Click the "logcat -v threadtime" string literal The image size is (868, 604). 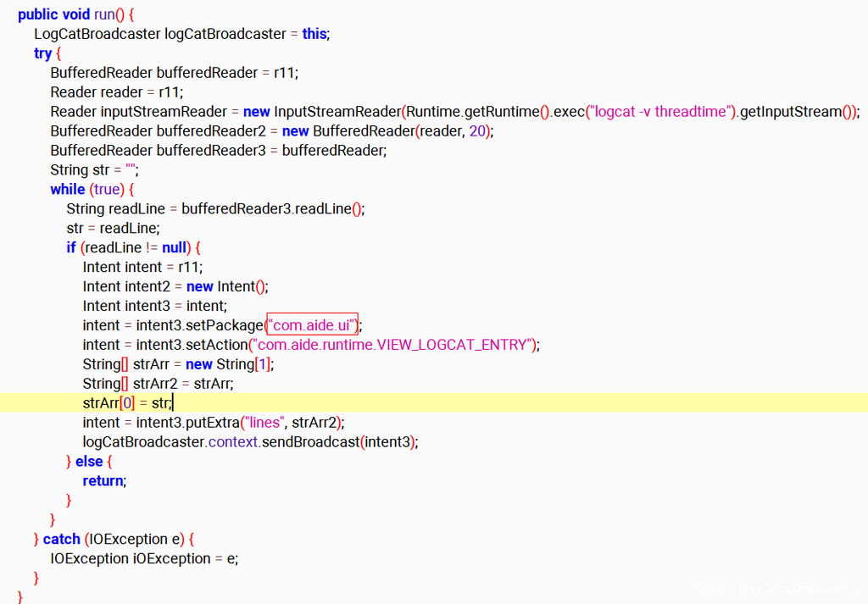pyautogui.click(x=662, y=112)
